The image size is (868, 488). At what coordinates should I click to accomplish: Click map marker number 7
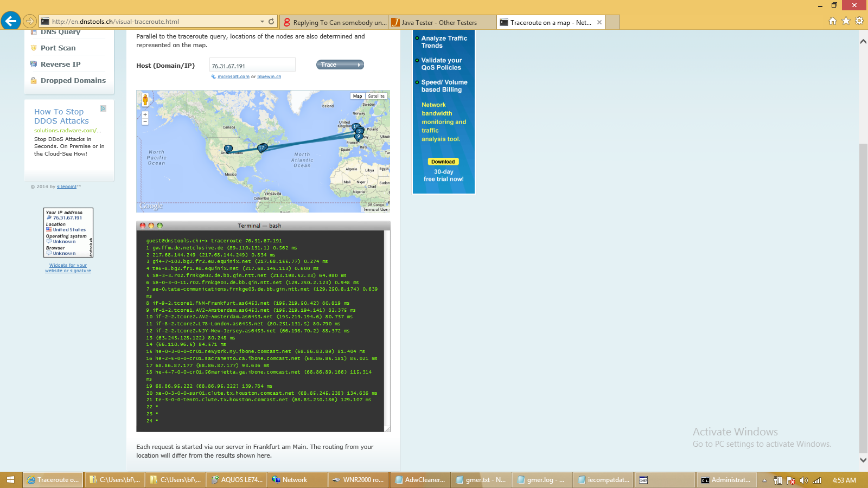click(228, 149)
